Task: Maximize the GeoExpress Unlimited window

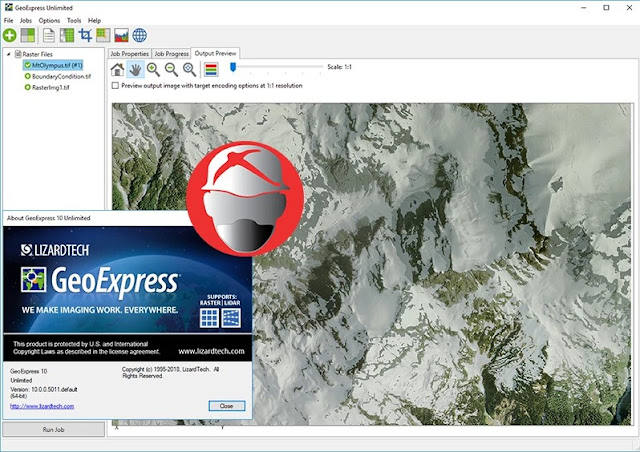Action: [606, 8]
